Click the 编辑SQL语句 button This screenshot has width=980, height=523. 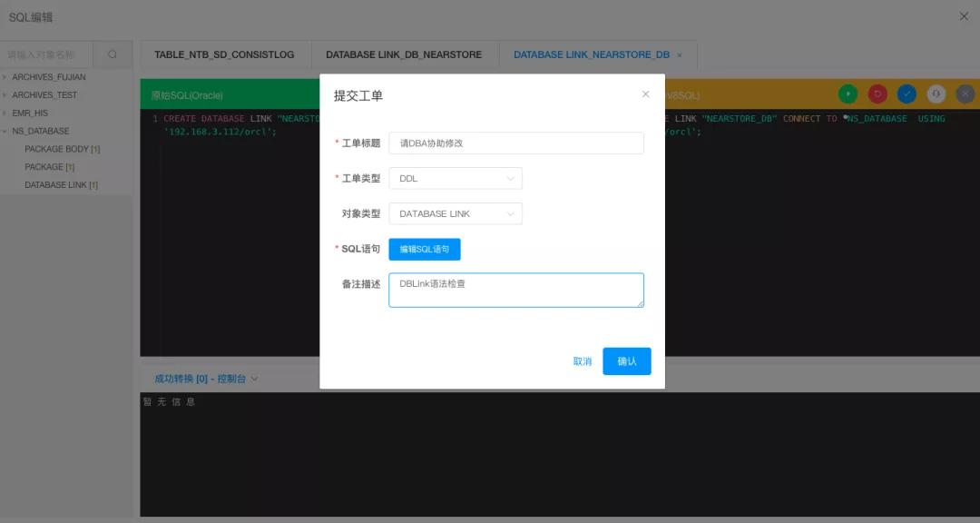tap(425, 249)
